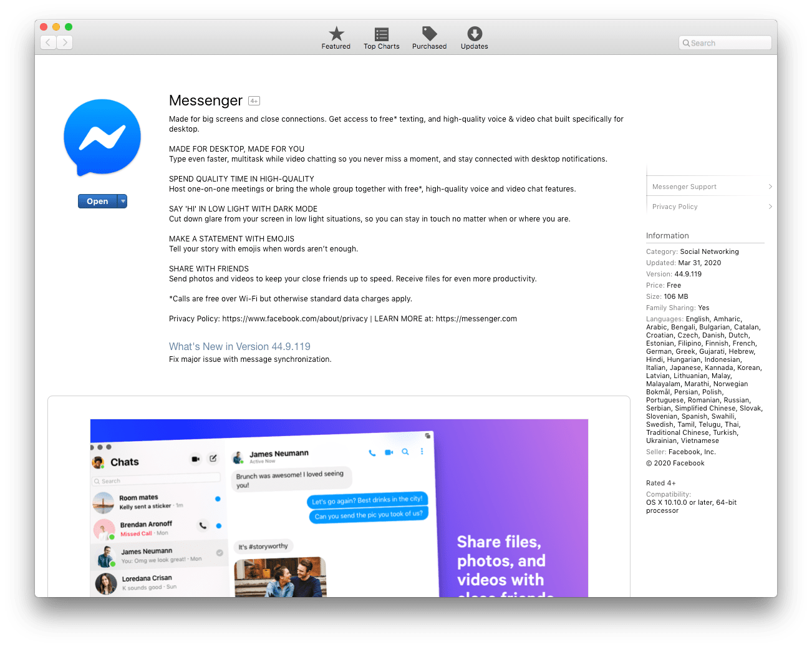Click the Messenger app title
Viewport: 812px width, 647px height.
click(x=206, y=100)
